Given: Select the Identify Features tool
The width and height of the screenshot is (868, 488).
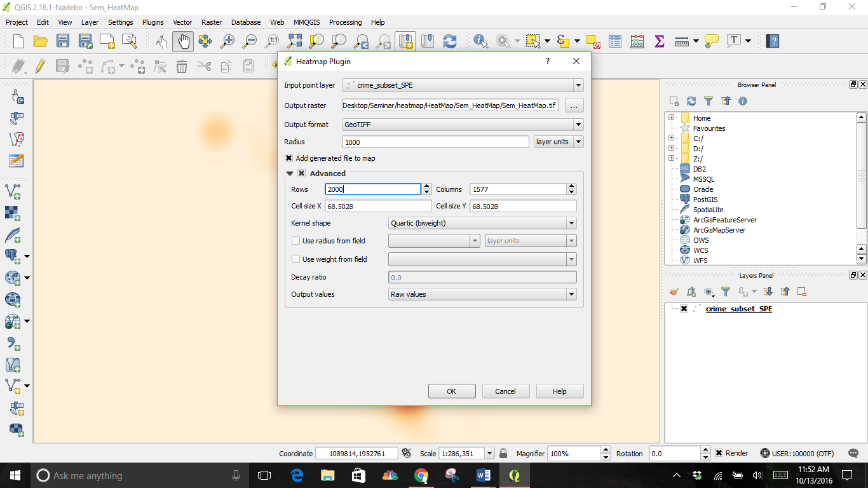Looking at the screenshot, I should [x=481, y=41].
